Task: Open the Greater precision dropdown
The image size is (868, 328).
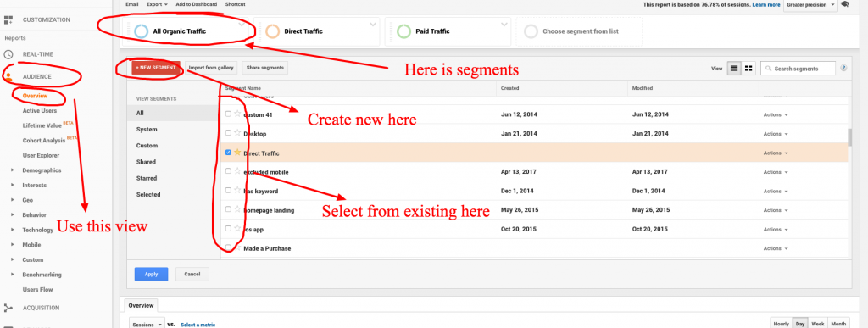Action: [811, 4]
